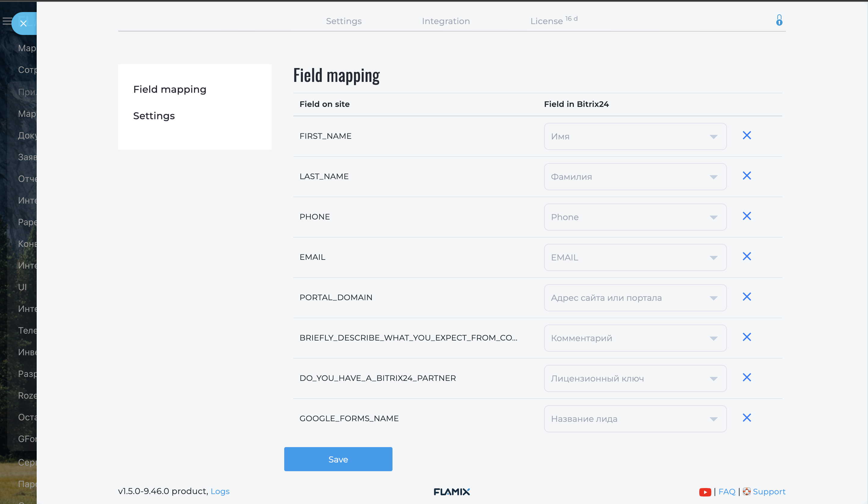Switch to the Integration tab

pyautogui.click(x=446, y=21)
